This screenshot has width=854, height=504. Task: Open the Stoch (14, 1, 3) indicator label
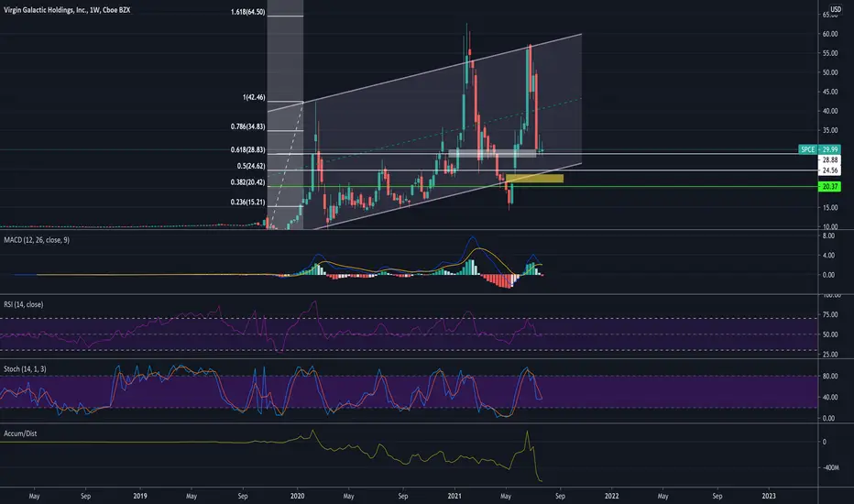(x=25, y=369)
